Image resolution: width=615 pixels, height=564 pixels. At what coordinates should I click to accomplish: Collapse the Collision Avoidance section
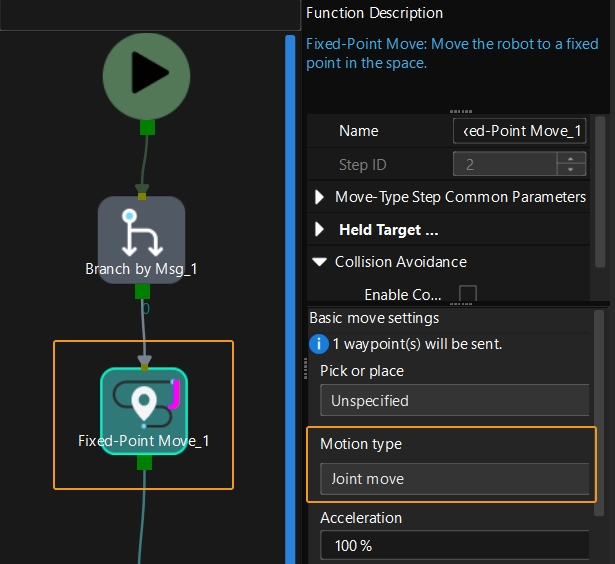[320, 262]
